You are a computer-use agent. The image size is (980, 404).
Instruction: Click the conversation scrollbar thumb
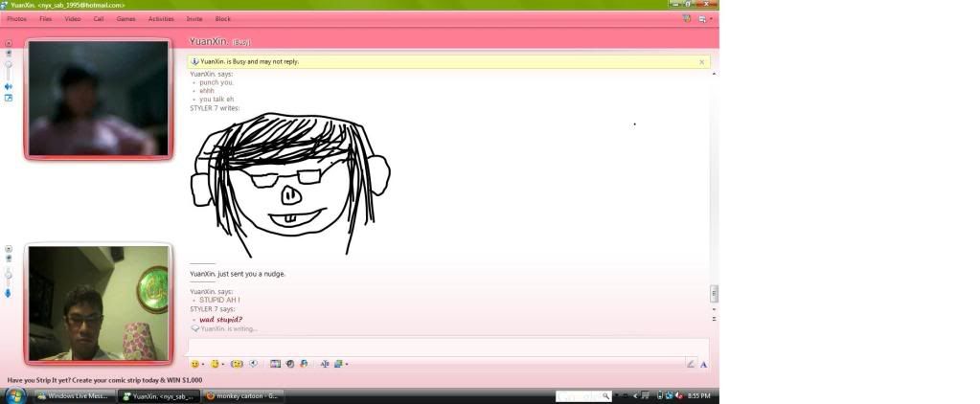(714, 294)
